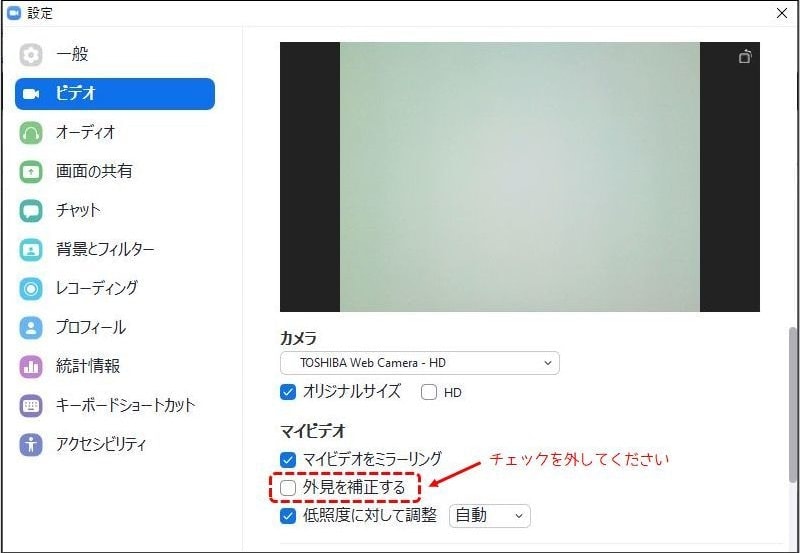Select the Video camera icon
The height and width of the screenshot is (553, 800).
point(31,93)
